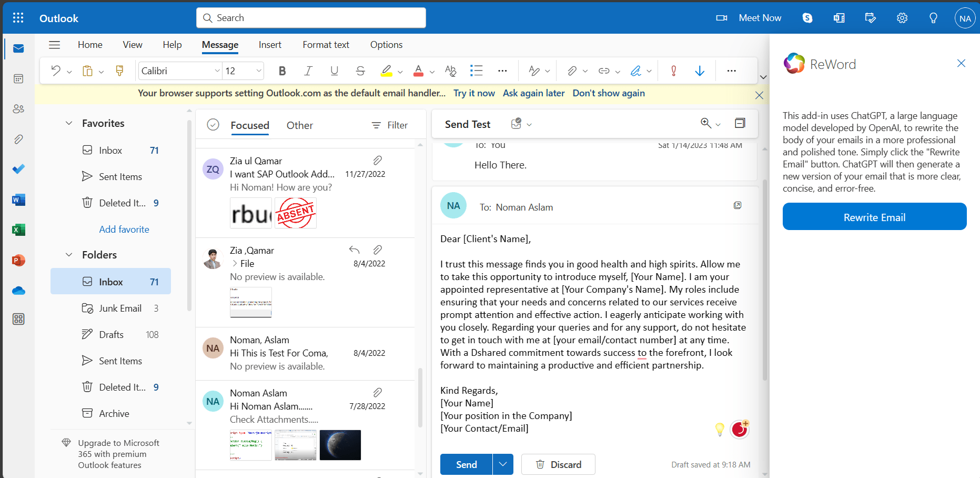This screenshot has height=478, width=980.
Task: Expand the Send options arrow
Action: pyautogui.click(x=503, y=464)
